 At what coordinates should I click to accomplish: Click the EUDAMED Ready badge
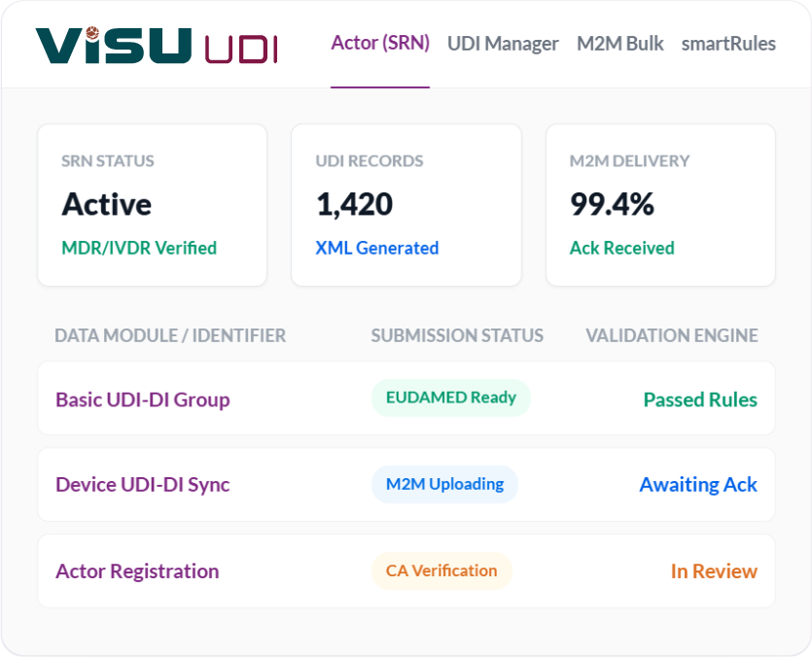click(451, 398)
